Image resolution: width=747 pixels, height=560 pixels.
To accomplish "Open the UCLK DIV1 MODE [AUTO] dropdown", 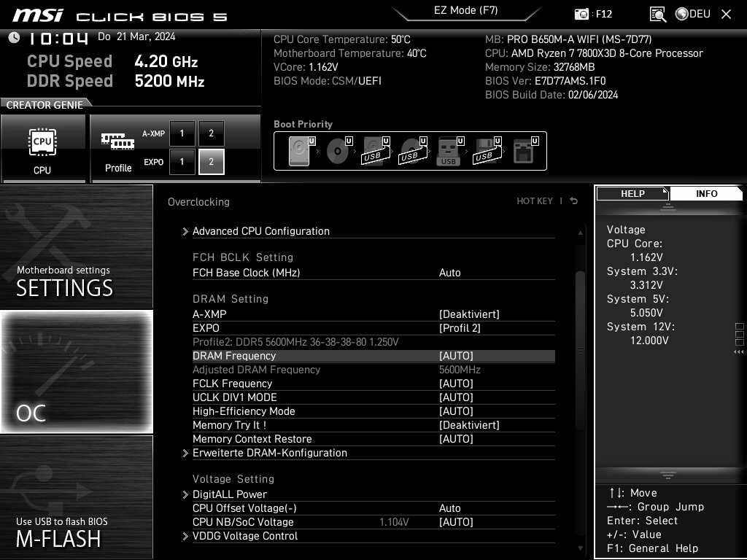I will tap(456, 397).
